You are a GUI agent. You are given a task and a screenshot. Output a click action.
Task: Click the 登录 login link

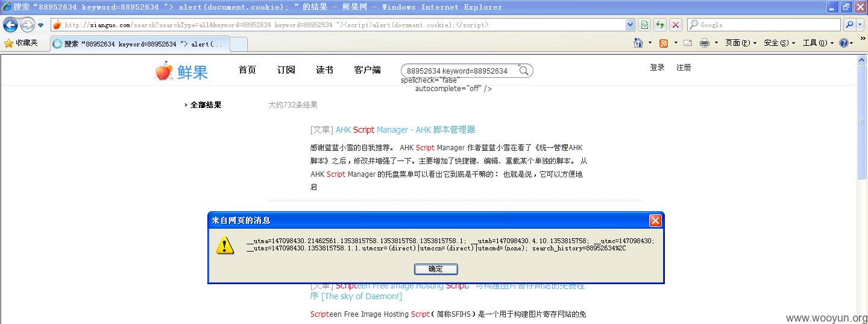tap(657, 68)
